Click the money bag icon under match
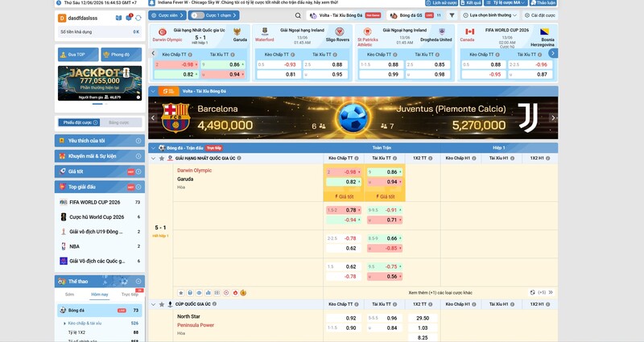This screenshot has width=644, height=342. [x=244, y=293]
